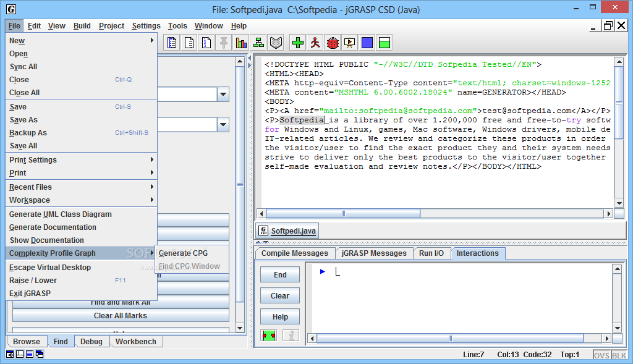Click the grayed pushpin toolbar icon
Image resolution: width=633 pixels, height=364 pixels.
pos(224,43)
